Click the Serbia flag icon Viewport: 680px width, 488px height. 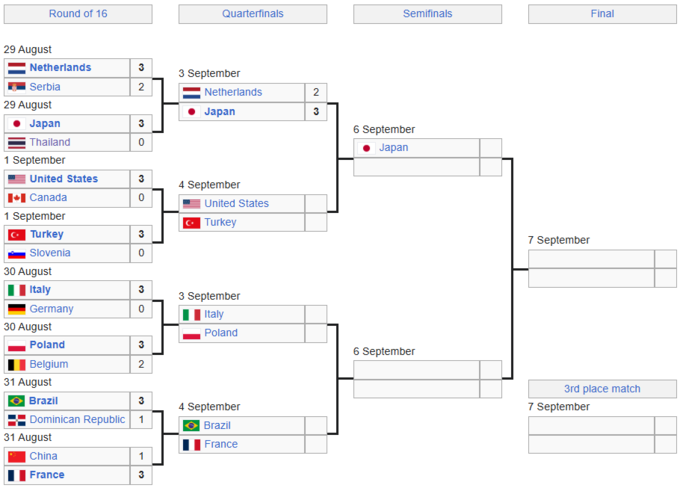(16, 87)
